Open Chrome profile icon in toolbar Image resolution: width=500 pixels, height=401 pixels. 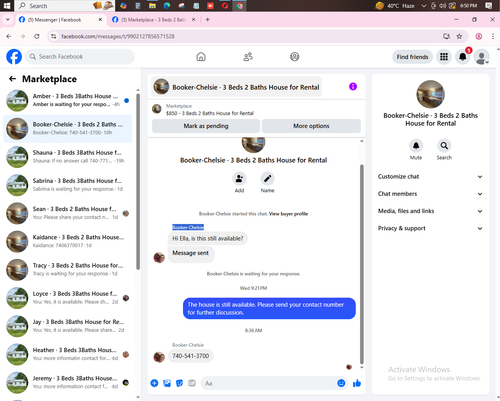pyautogui.click(x=479, y=36)
